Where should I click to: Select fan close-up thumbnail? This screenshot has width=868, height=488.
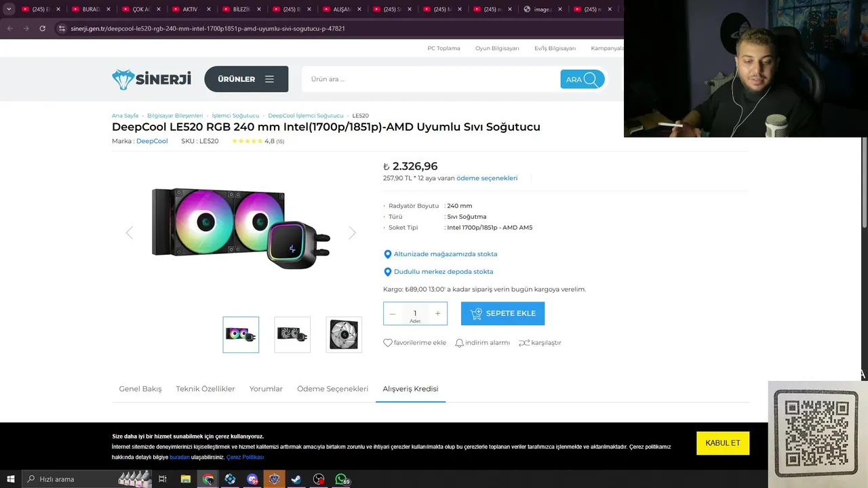coord(344,335)
